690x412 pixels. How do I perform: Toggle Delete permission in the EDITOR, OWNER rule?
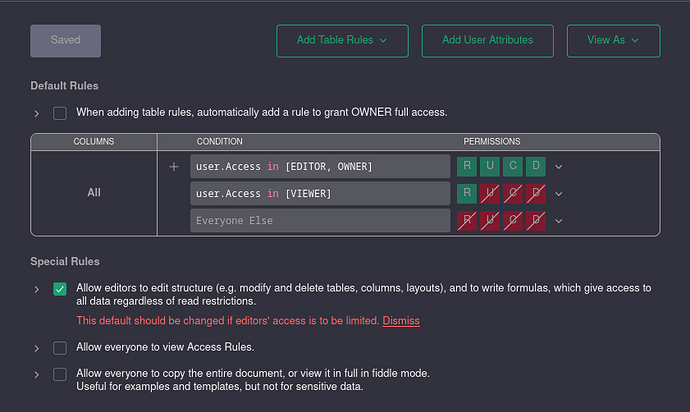pos(536,166)
